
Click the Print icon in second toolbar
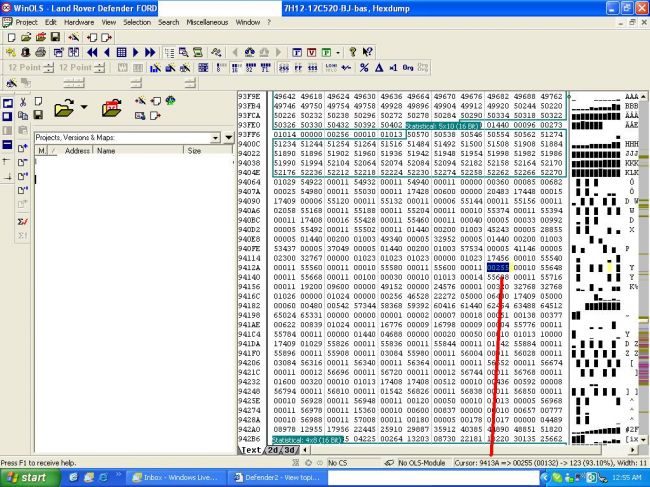click(40, 53)
